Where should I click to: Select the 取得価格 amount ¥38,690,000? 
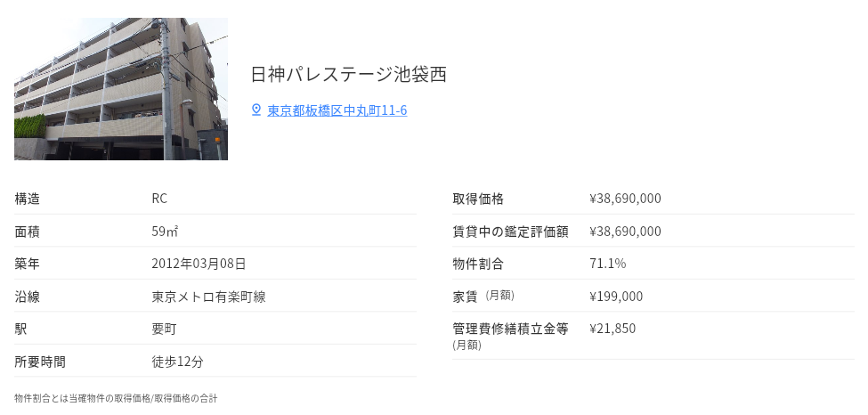pyautogui.click(x=625, y=199)
